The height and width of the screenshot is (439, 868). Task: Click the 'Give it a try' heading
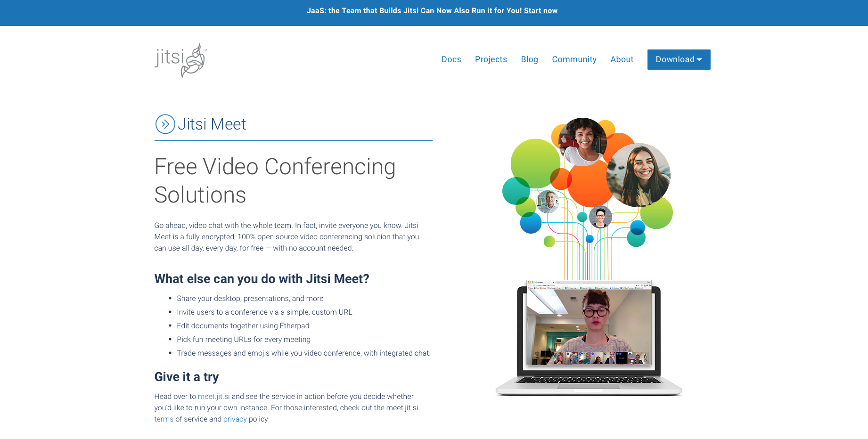[x=187, y=377]
